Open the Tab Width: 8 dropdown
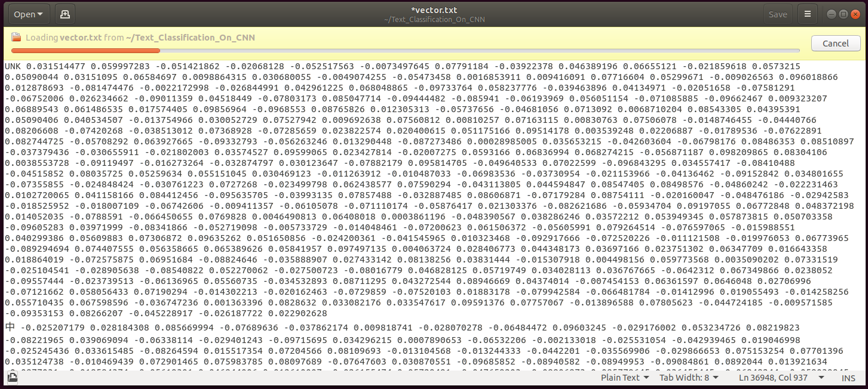Image resolution: width=868 pixels, height=389 pixels. [x=688, y=377]
